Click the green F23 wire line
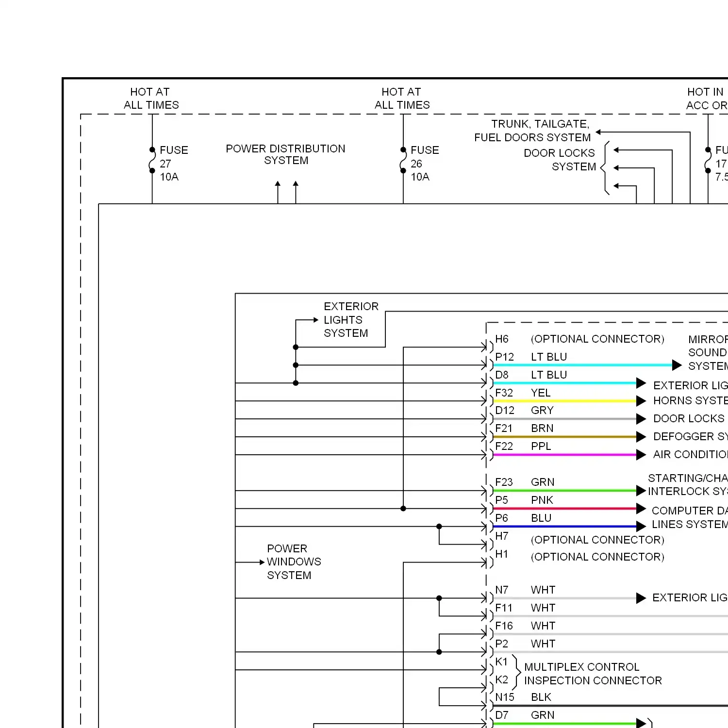 click(564, 491)
